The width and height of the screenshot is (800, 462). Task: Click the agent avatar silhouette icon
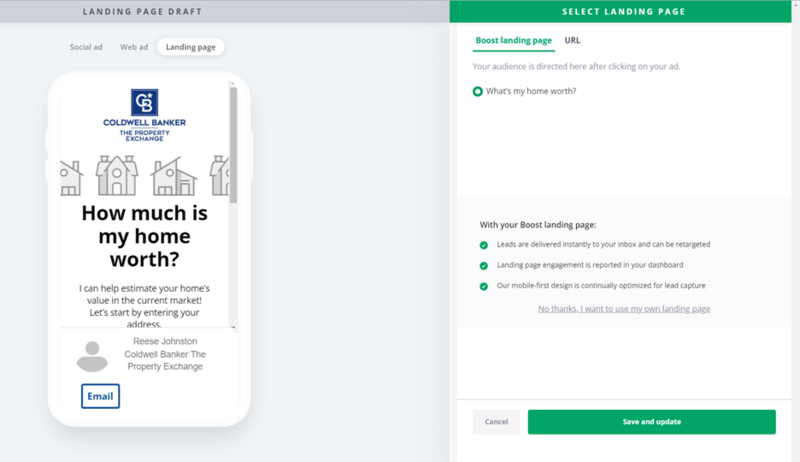pos(92,356)
